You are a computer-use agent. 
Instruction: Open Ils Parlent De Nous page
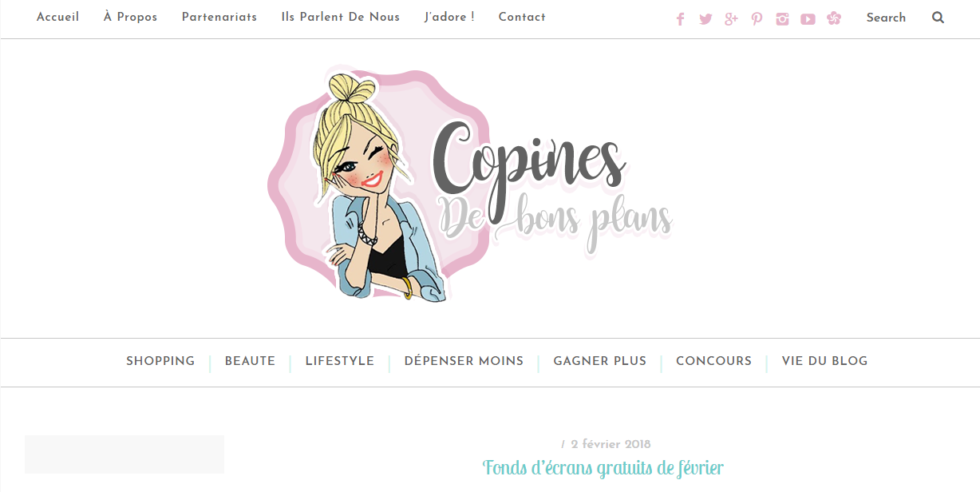(341, 17)
